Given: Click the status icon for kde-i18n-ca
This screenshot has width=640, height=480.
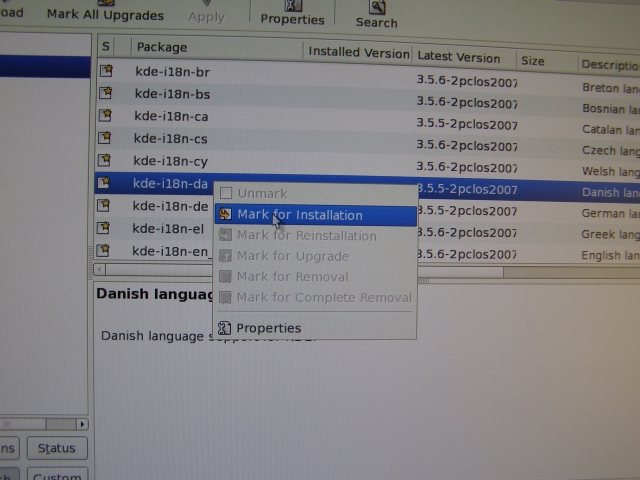Looking at the screenshot, I should click(105, 115).
